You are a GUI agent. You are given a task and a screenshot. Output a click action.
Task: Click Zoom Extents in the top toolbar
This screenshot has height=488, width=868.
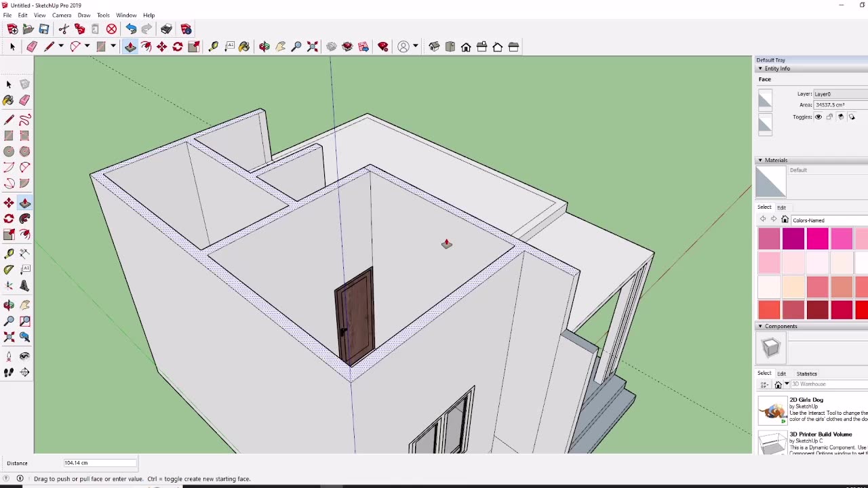pyautogui.click(x=313, y=47)
